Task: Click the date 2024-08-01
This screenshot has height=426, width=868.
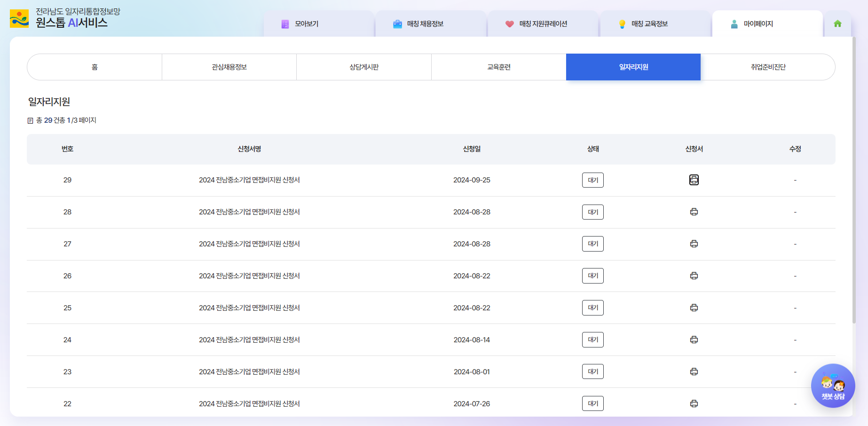Action: pyautogui.click(x=472, y=372)
